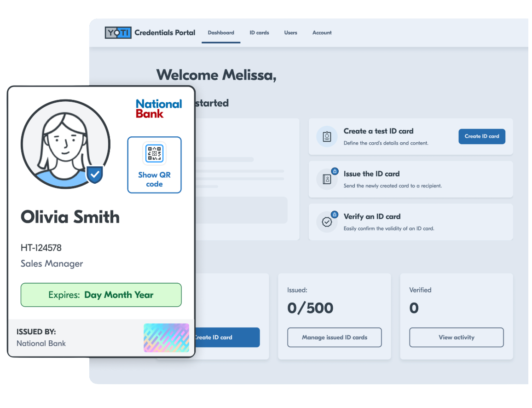
Task: Click the QR code icon
Action: (154, 153)
